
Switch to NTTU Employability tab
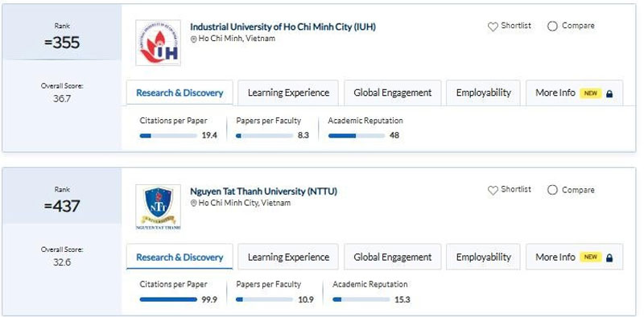pos(484,257)
